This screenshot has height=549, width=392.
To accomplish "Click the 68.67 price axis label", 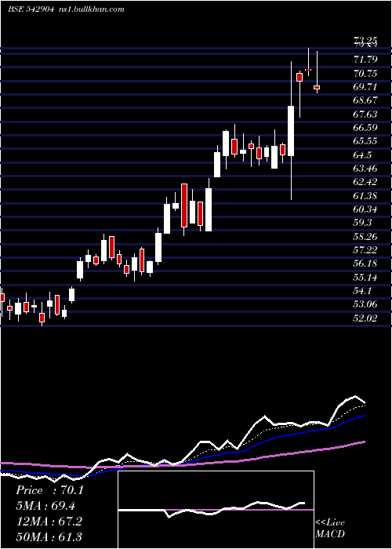I will [x=365, y=100].
